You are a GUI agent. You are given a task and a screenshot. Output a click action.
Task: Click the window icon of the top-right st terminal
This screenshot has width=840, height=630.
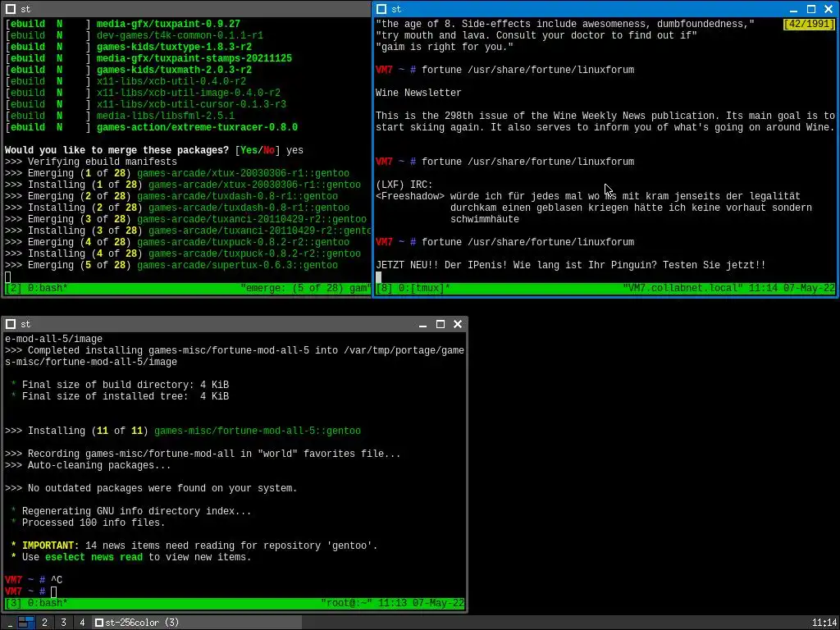(381, 9)
